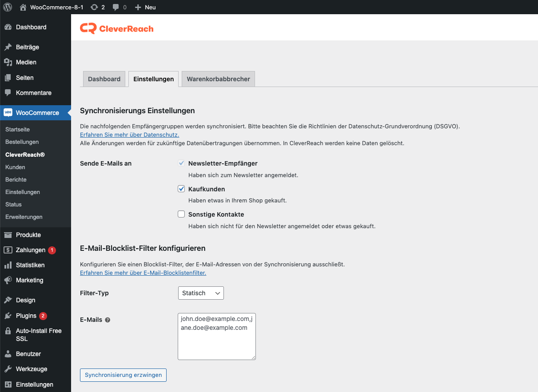Follow the Erfahren Sie mehr über Datenschutz link

click(x=129, y=135)
